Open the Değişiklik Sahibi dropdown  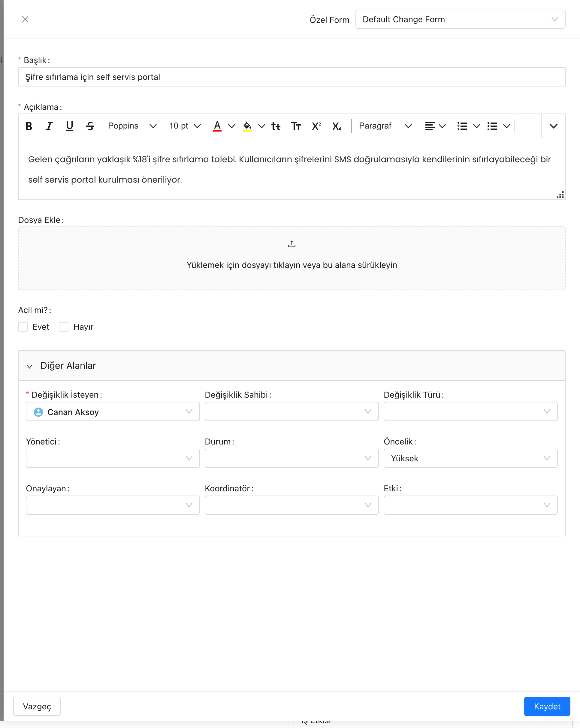pyautogui.click(x=292, y=412)
